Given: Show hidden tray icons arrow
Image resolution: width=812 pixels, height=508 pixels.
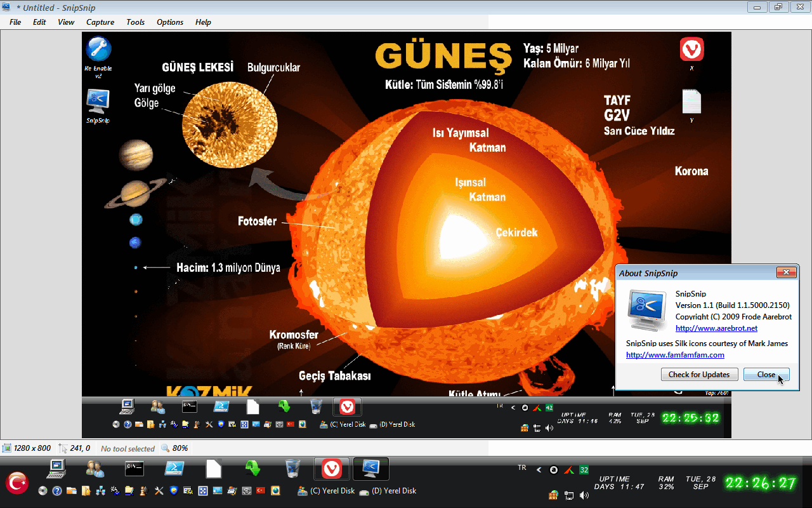Looking at the screenshot, I should (x=539, y=470).
